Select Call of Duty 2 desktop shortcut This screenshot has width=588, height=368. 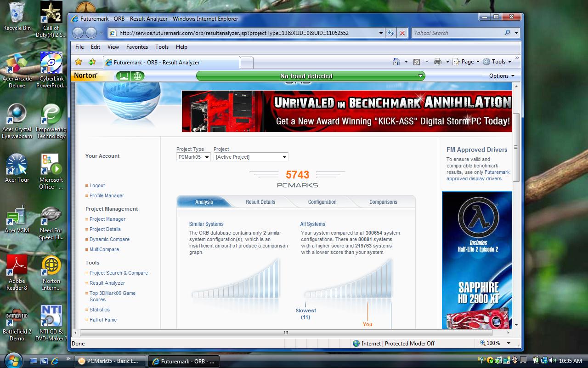51,19
